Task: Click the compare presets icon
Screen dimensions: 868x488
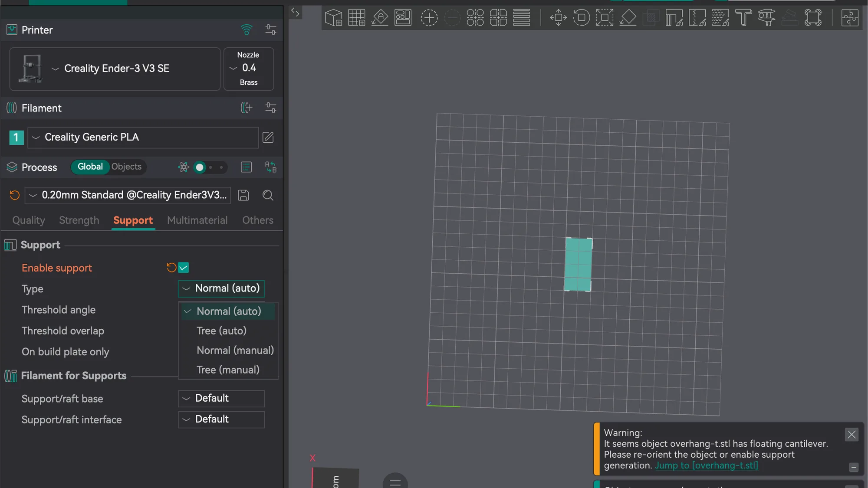Action: 271,167
